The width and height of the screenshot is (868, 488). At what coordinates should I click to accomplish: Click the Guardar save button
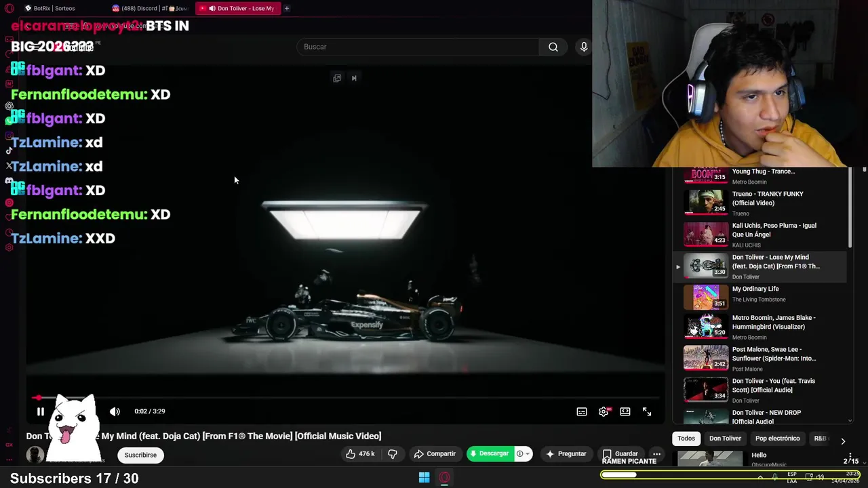[x=620, y=454]
